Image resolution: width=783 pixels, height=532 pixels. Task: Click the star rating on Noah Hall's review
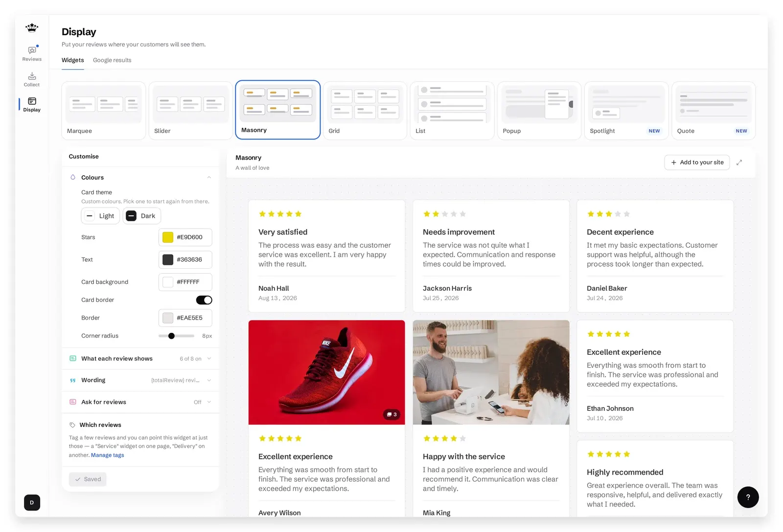[280, 214]
